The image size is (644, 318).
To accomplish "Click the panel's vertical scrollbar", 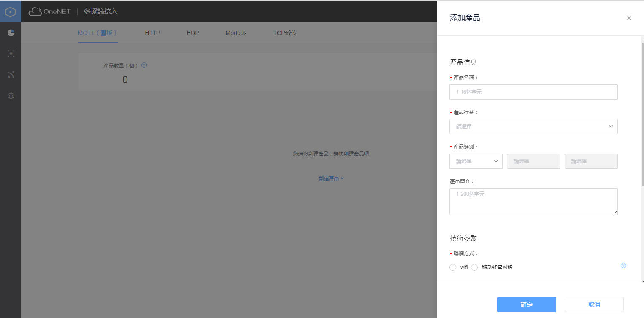I will [x=643, y=114].
